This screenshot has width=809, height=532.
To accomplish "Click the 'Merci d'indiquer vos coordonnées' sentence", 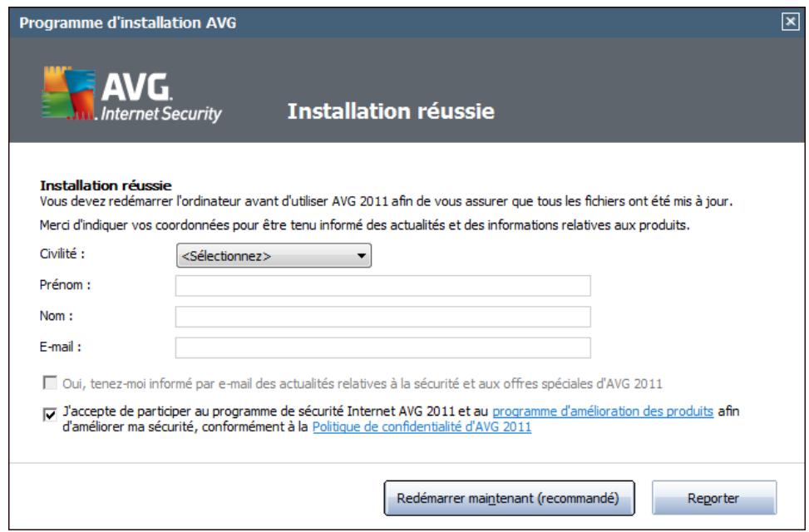I will coord(365,225).
